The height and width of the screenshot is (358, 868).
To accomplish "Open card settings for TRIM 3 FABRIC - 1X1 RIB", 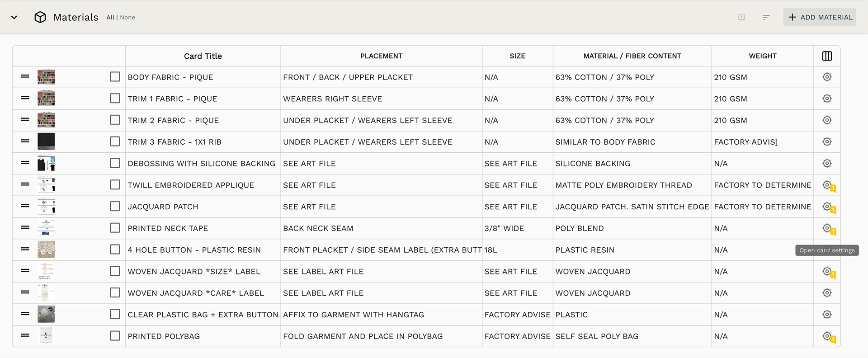I will (827, 141).
